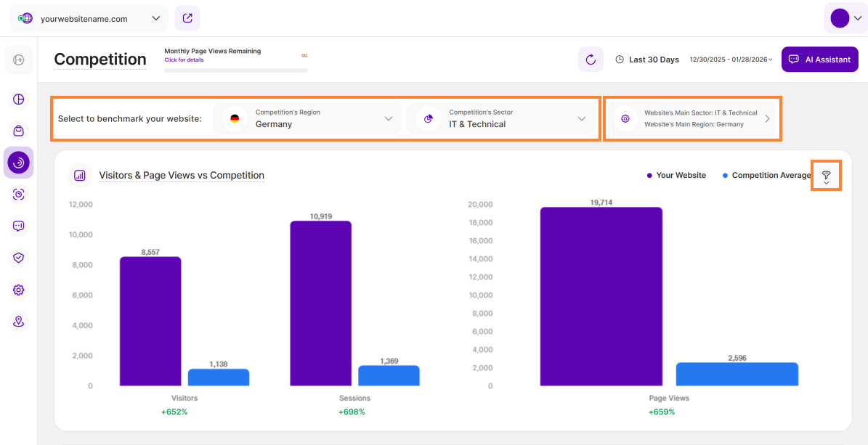Expand the yourwebsitename.com site selector
The image size is (868, 445).
[89, 19]
